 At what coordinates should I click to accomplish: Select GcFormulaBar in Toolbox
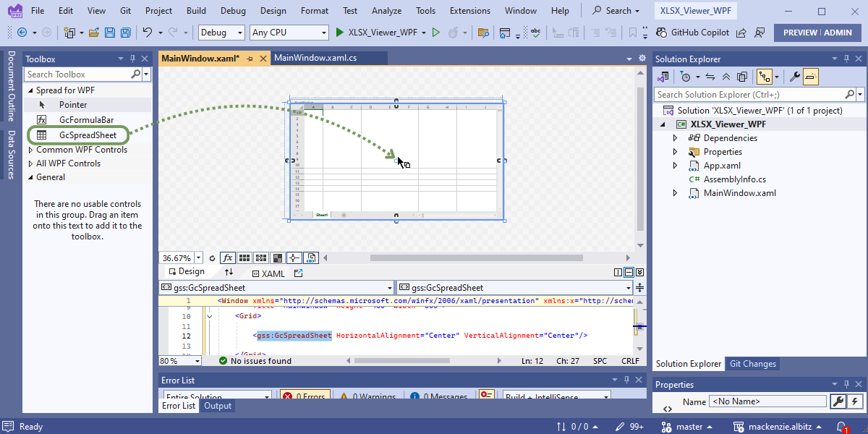coord(86,120)
